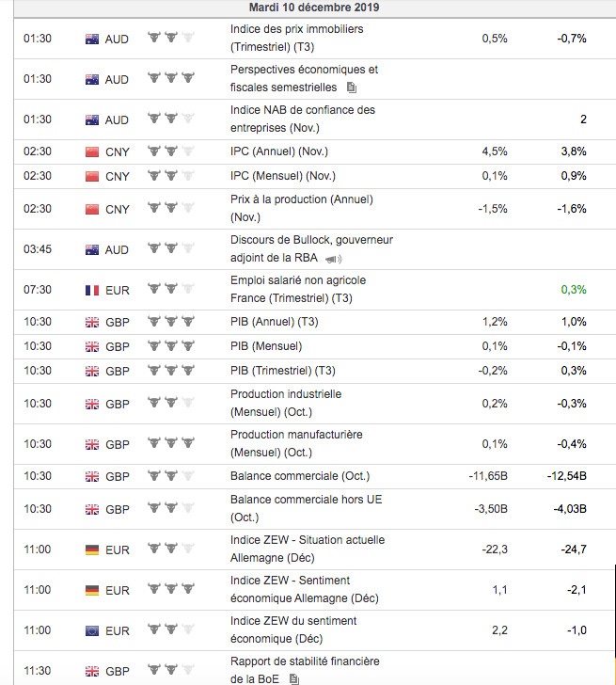Click the bull-head volatility icons for Balance commerciale (Oct.)
Viewport: 616px width, 685px height.
[171, 476]
